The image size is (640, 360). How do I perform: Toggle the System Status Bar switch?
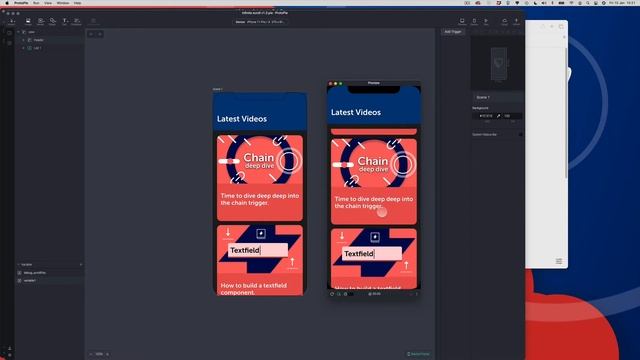tap(520, 134)
